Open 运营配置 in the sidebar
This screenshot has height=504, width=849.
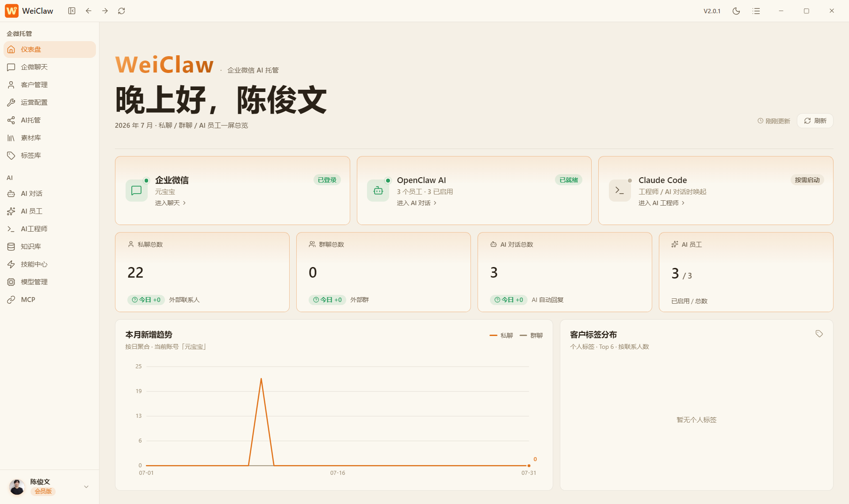point(50,103)
